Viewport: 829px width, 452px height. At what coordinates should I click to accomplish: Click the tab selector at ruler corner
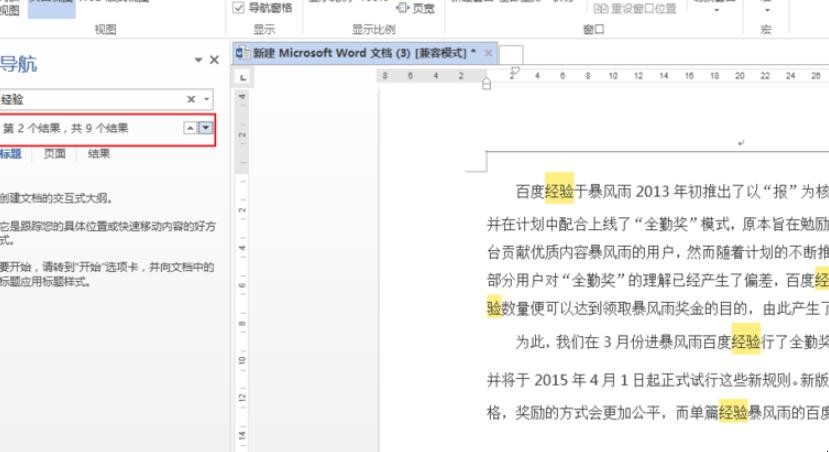243,76
